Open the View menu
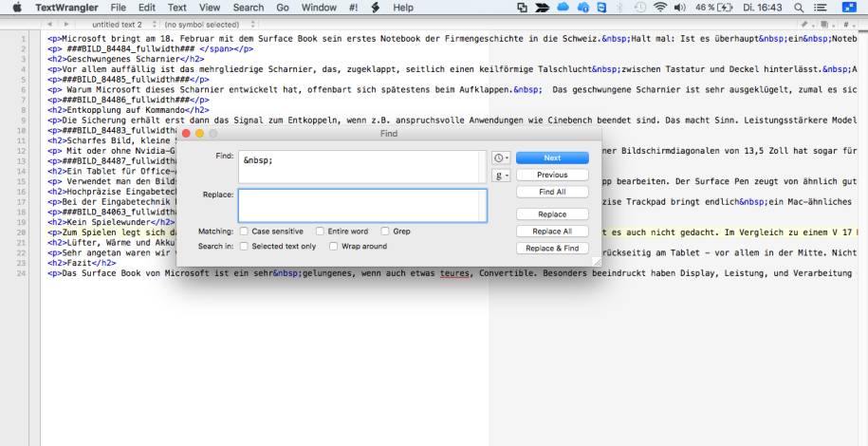This screenshot has width=868, height=446. tap(210, 8)
